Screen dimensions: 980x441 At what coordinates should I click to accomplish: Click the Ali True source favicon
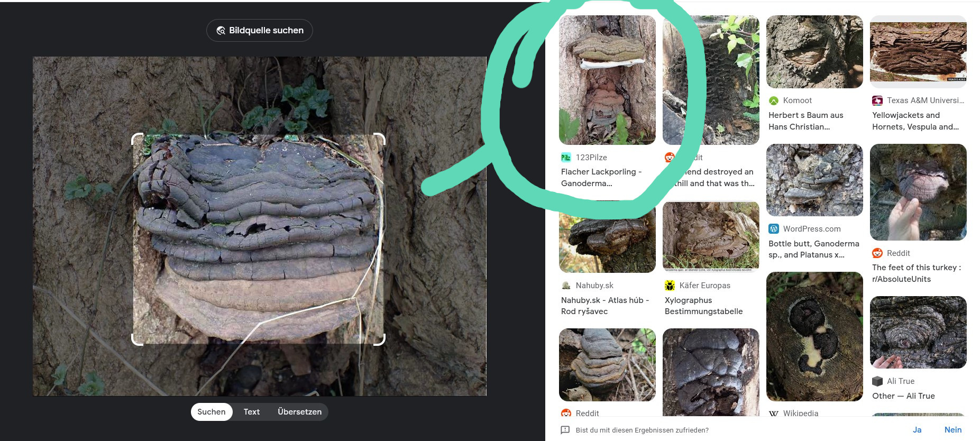pyautogui.click(x=877, y=381)
